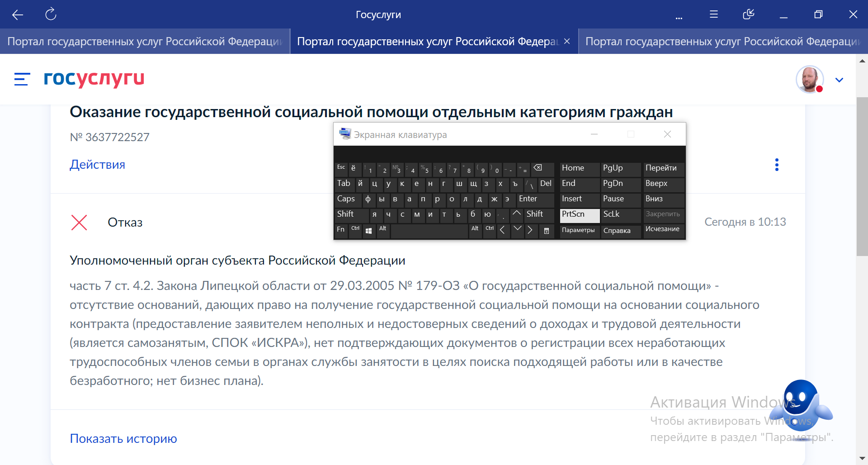Click the Вверх key on the on-screen keyboard
This screenshot has height=465, width=868.
(x=664, y=185)
